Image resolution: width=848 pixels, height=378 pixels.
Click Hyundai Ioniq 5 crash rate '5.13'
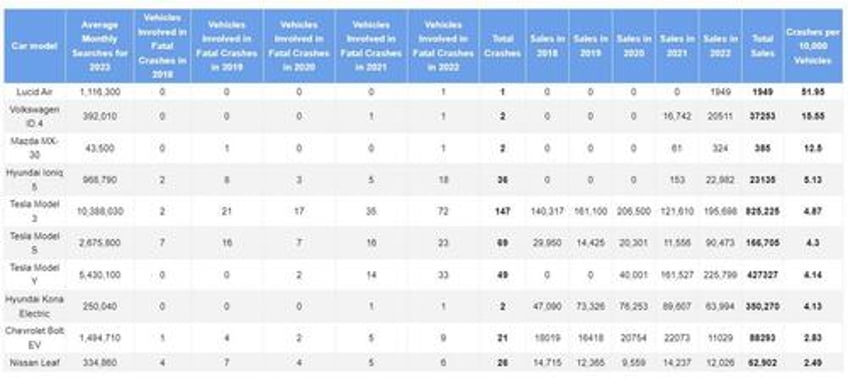(813, 180)
